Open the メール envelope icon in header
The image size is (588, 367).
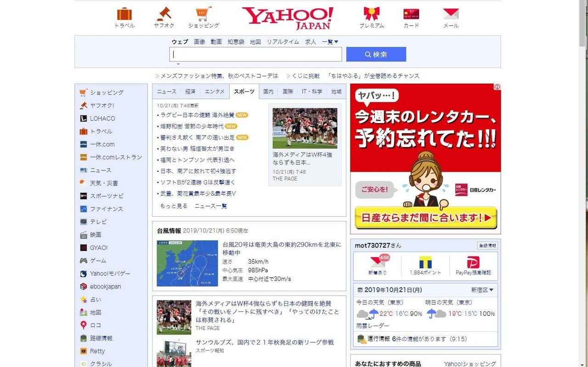click(451, 14)
